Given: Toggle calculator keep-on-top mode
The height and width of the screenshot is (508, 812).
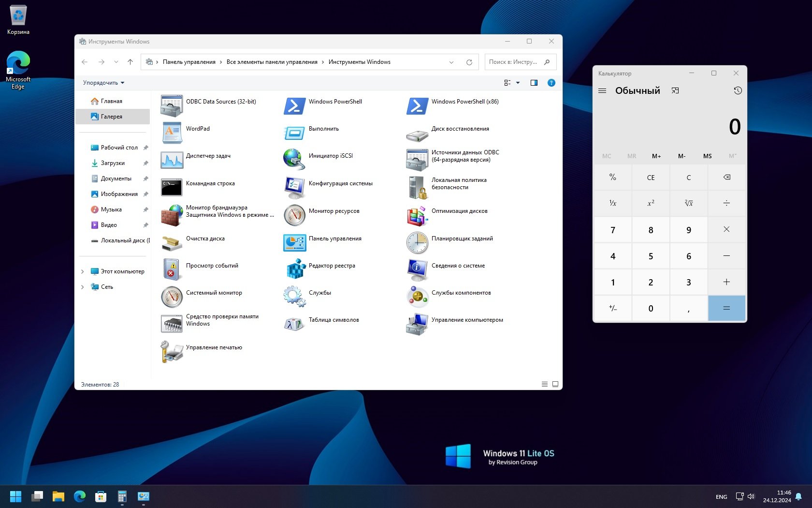Looking at the screenshot, I should pyautogui.click(x=675, y=91).
